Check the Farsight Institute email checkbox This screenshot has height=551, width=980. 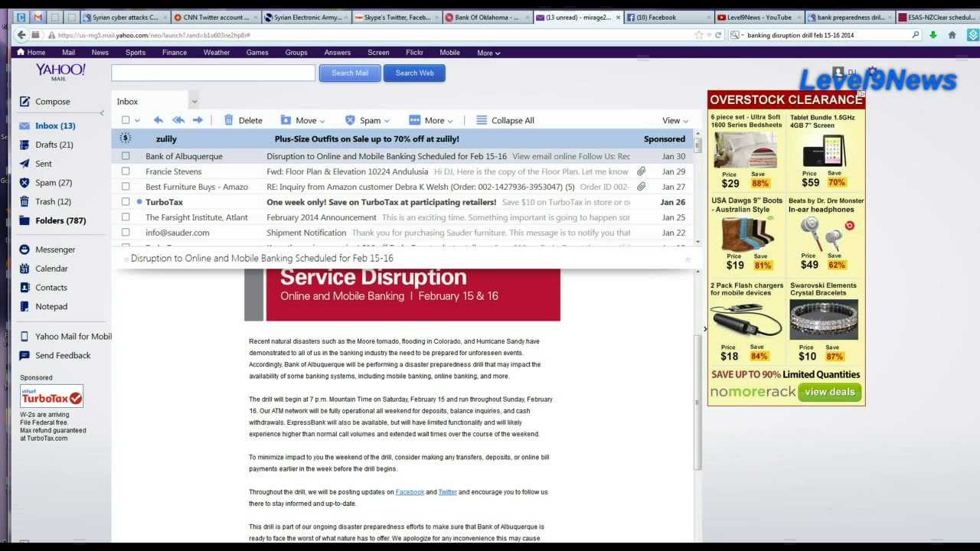click(x=126, y=217)
